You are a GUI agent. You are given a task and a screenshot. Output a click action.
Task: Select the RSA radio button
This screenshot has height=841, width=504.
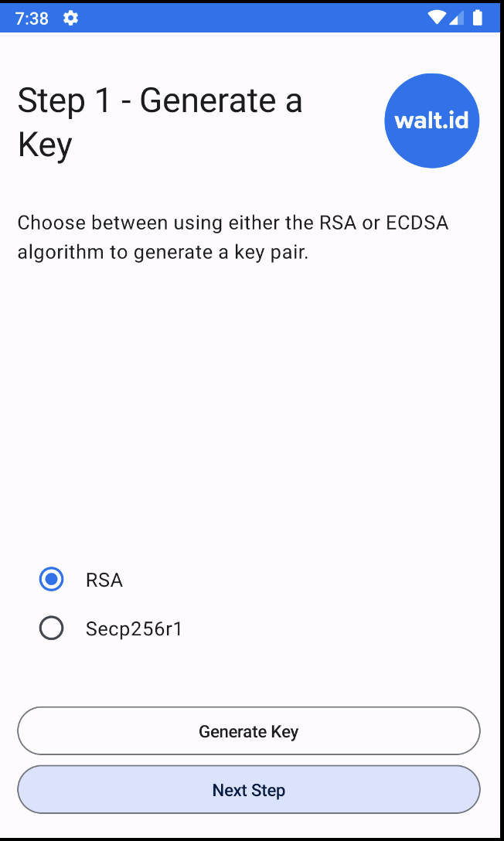tap(52, 579)
